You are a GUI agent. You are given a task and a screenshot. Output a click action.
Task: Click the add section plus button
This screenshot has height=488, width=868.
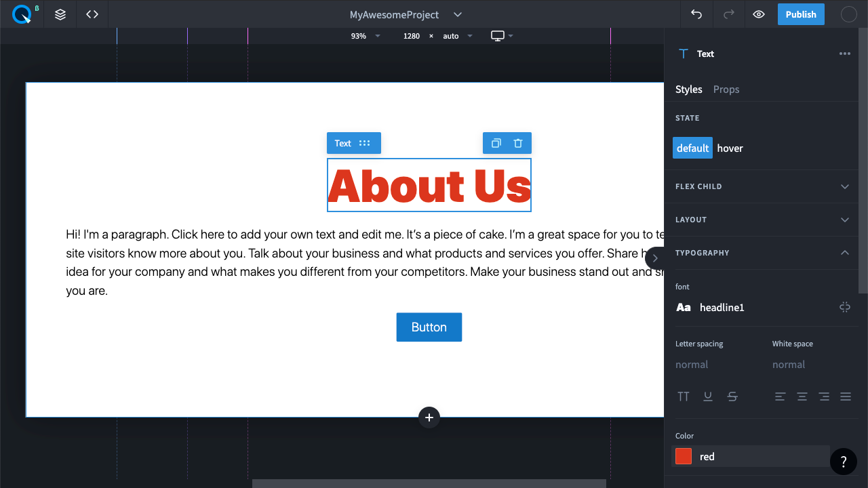(x=429, y=418)
